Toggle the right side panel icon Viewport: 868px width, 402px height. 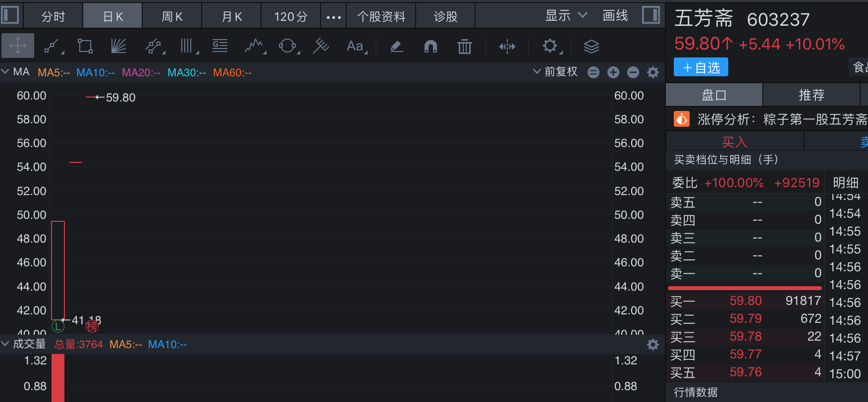coord(651,15)
